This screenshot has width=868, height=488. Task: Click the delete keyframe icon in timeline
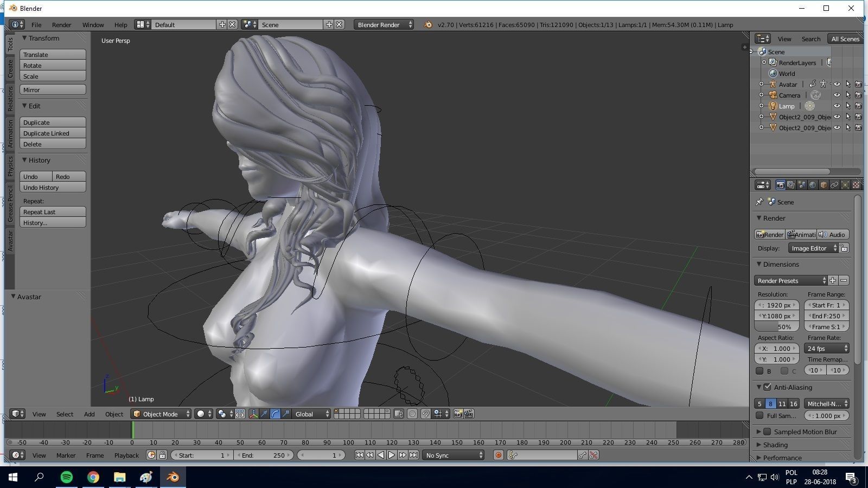pos(593,455)
